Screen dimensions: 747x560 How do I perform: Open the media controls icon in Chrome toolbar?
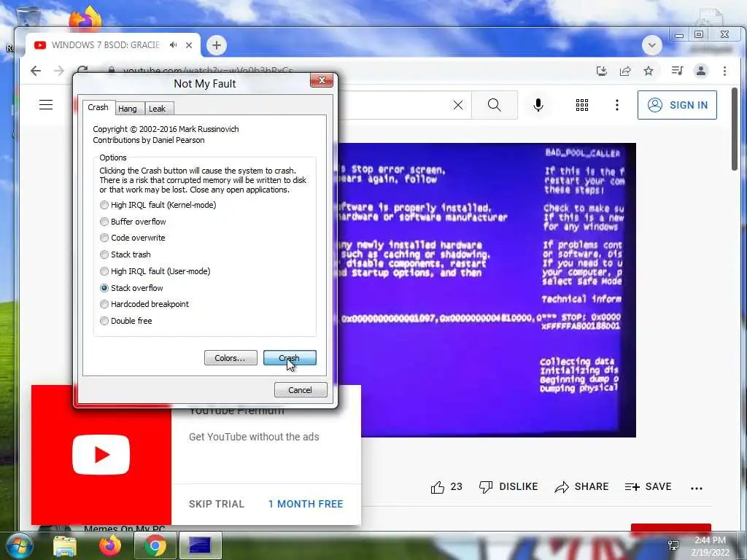click(x=677, y=71)
